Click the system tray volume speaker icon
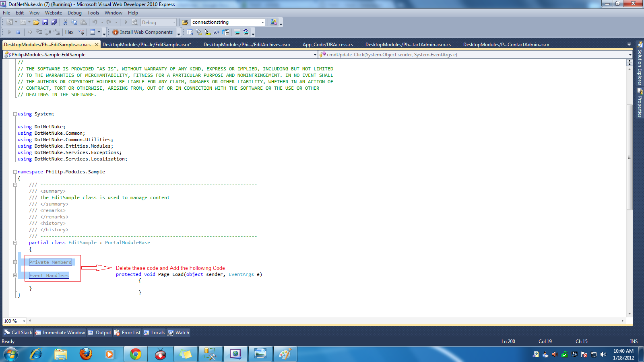The width and height of the screenshot is (644, 362). coord(603,354)
